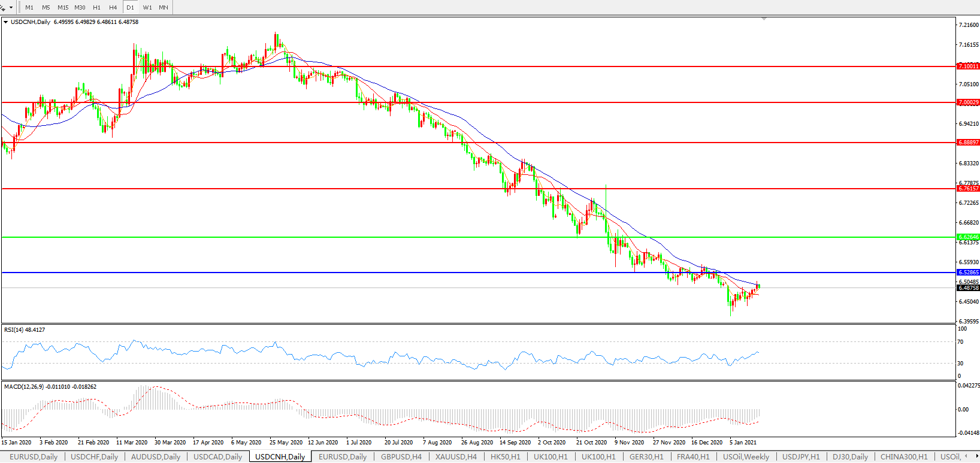This screenshot has width=980, height=463.
Task: Select the blue 6.52865 price level label
Action: point(968,273)
